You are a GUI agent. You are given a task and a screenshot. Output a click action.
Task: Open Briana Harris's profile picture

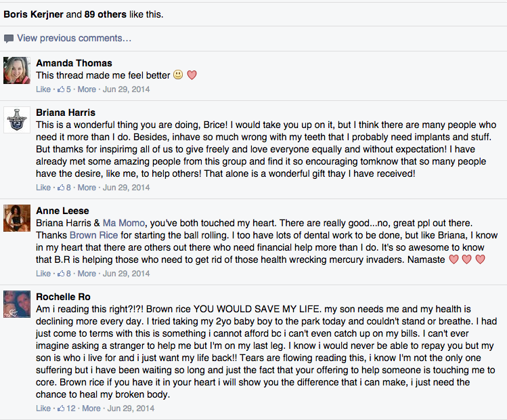click(17, 120)
